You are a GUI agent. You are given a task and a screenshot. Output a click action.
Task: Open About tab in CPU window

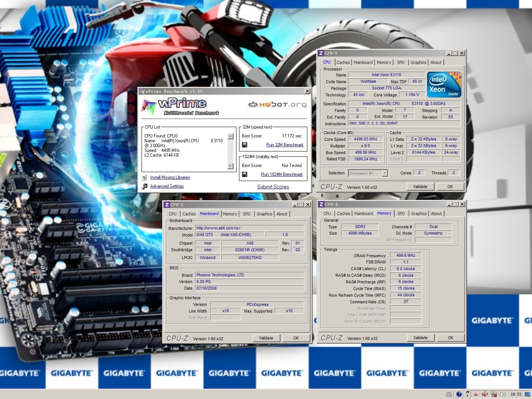(436, 62)
